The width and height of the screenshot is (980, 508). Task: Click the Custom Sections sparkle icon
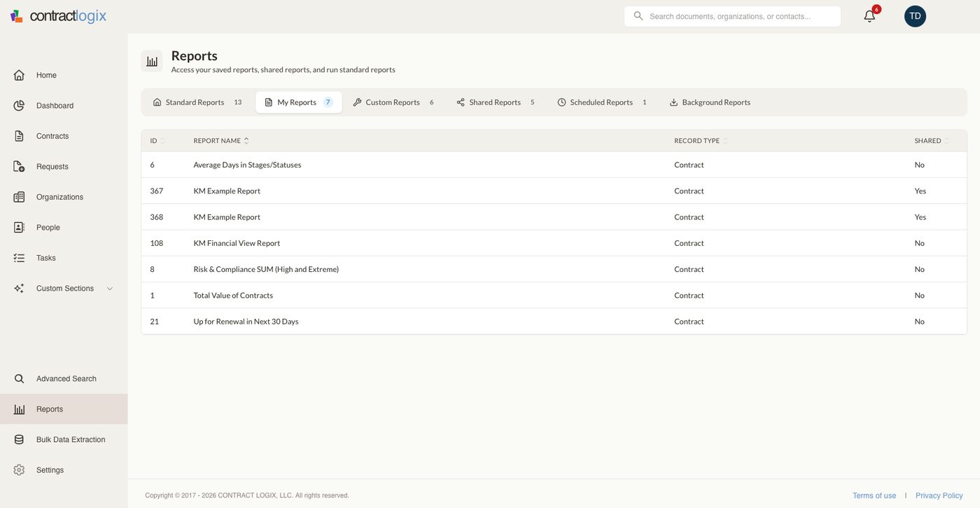point(19,289)
